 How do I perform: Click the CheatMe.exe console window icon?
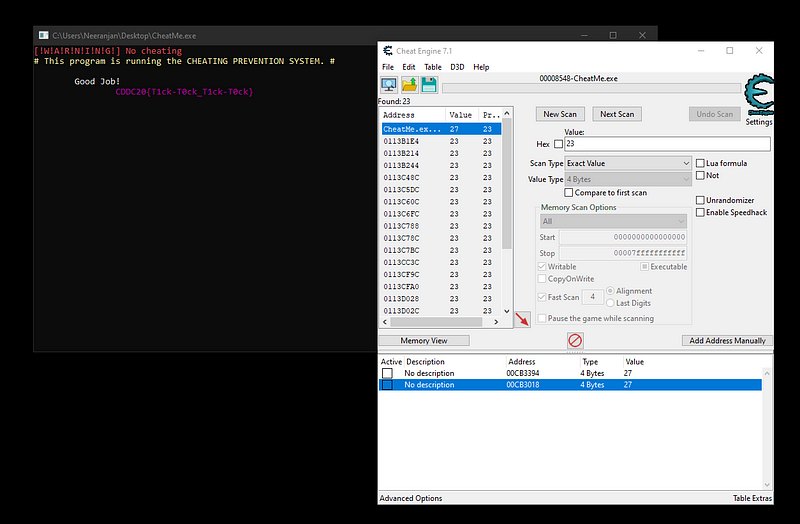pyautogui.click(x=44, y=35)
